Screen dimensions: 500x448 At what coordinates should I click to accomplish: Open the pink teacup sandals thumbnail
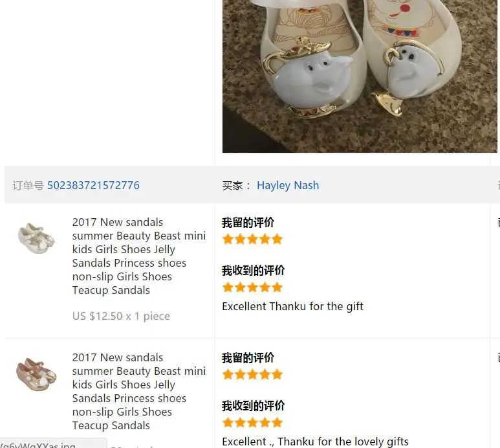coord(36,374)
